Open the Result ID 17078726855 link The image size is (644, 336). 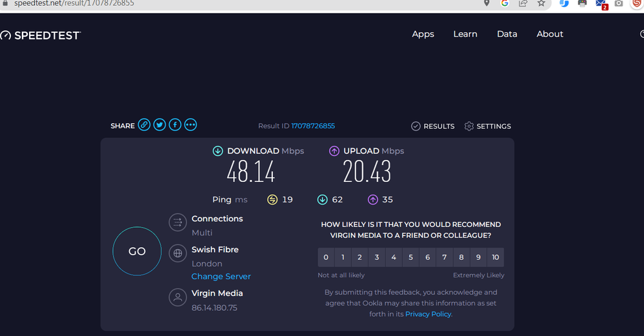[x=313, y=126]
